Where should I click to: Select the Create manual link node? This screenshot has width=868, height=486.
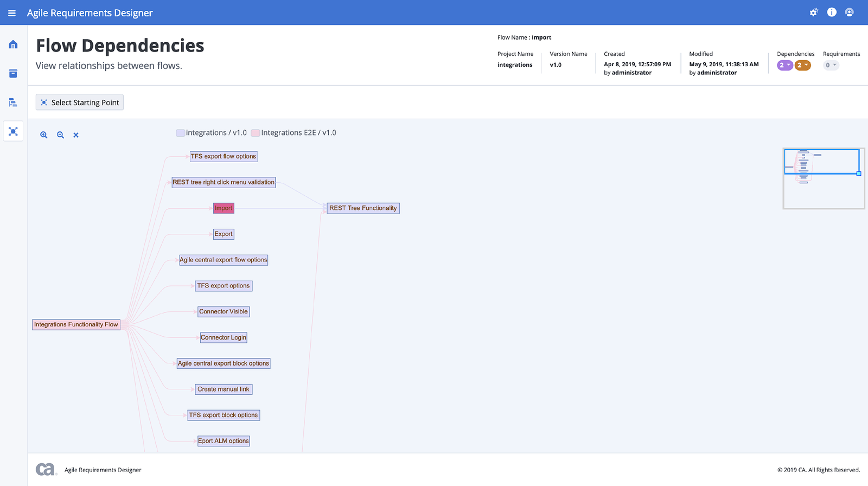click(224, 389)
